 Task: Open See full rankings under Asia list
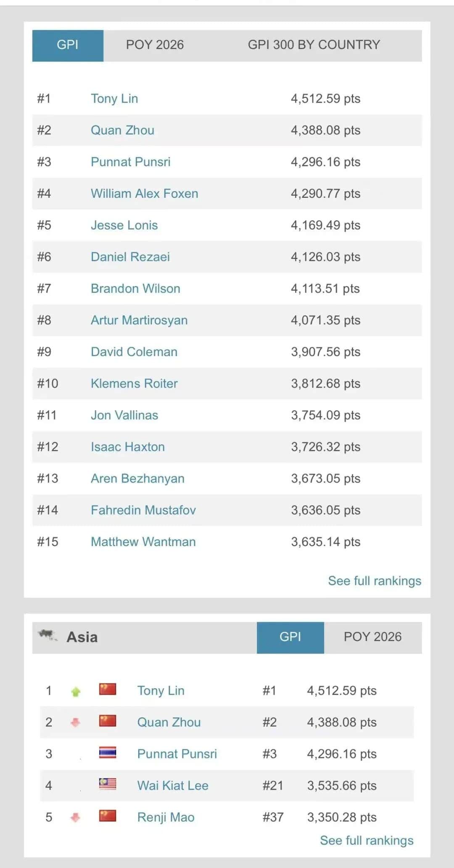[x=367, y=840]
